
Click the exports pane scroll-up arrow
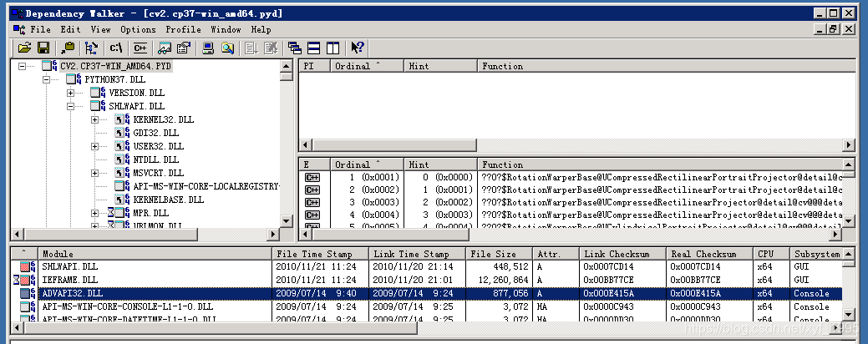click(x=848, y=164)
